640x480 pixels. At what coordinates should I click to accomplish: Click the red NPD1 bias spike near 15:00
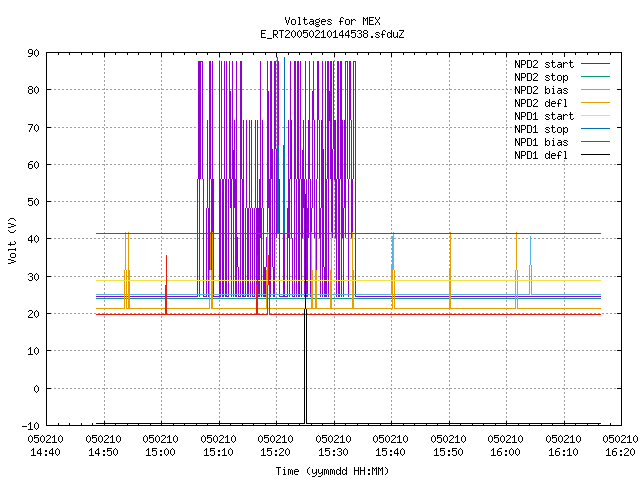166,286
